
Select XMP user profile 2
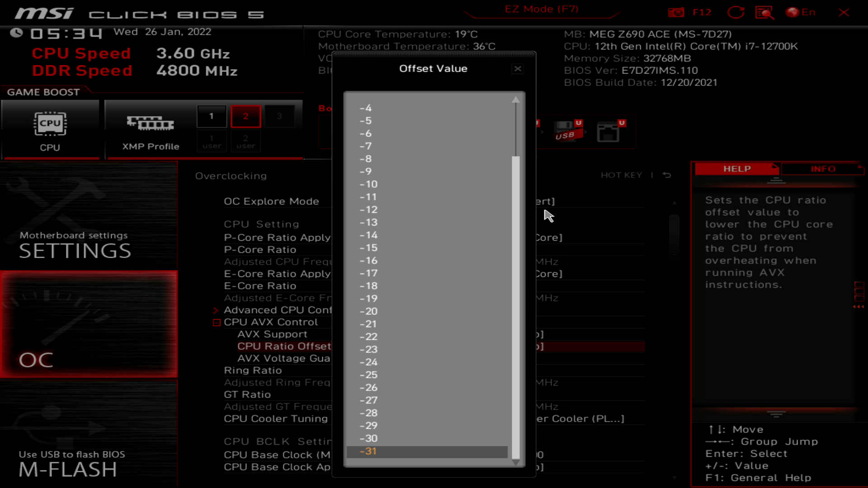[245, 141]
